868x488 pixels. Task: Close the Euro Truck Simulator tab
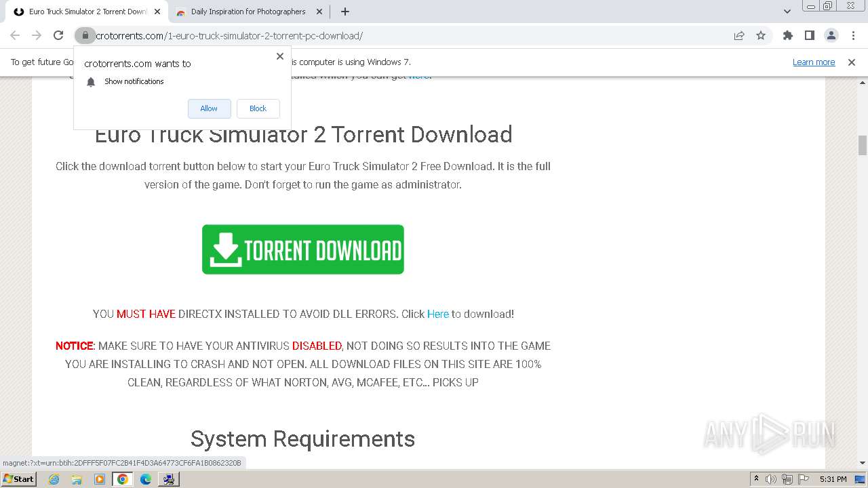(157, 12)
